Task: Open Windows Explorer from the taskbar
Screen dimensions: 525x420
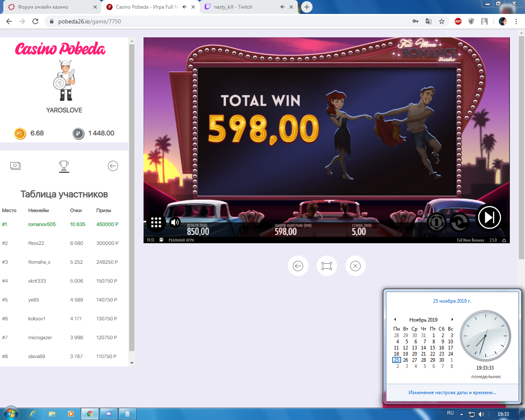Action: 52,414
